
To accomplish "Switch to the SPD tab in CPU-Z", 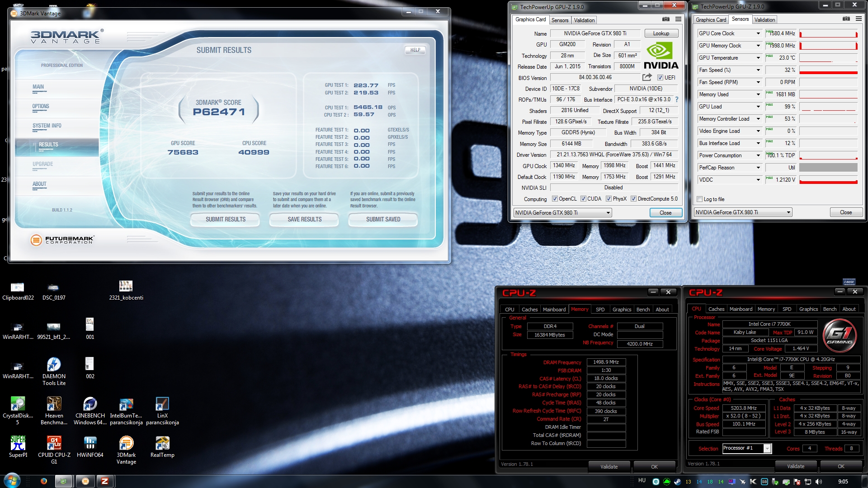I will [x=600, y=310].
